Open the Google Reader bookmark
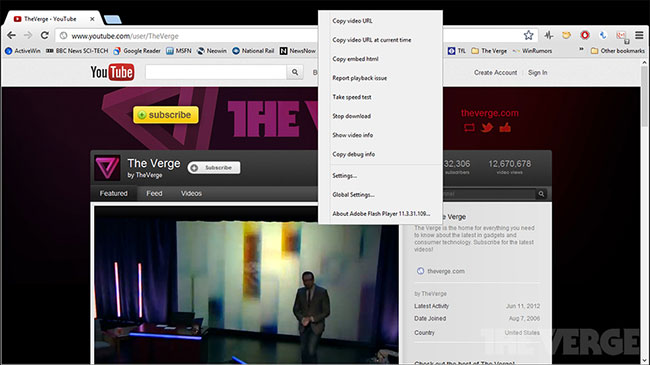This screenshot has width=650, height=365. click(x=137, y=51)
